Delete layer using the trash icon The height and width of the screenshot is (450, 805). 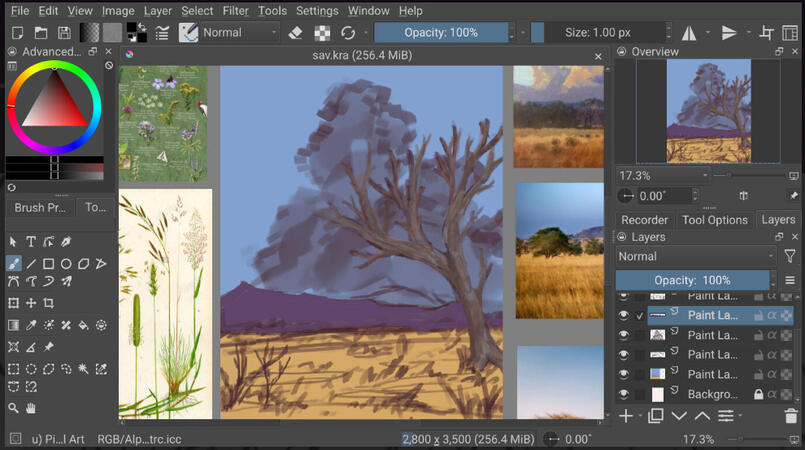[x=791, y=416]
